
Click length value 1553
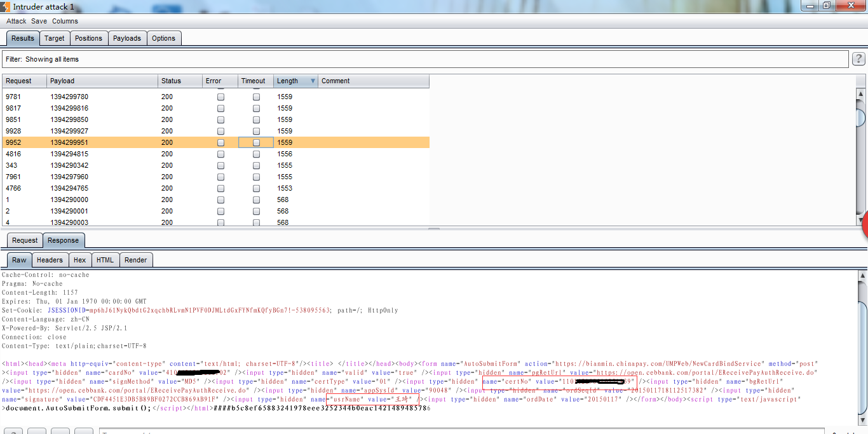pos(285,189)
